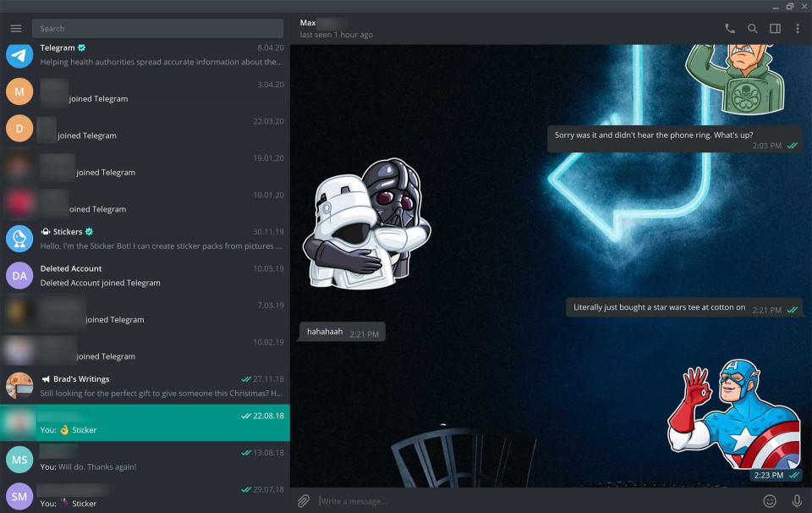Click Max's name in the chat header
This screenshot has width=812, height=513.
[308, 23]
